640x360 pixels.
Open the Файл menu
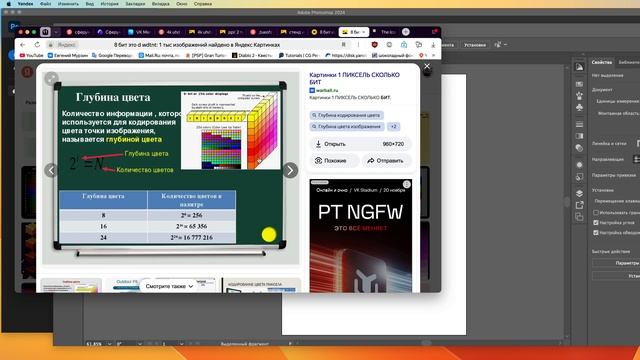(x=45, y=4)
